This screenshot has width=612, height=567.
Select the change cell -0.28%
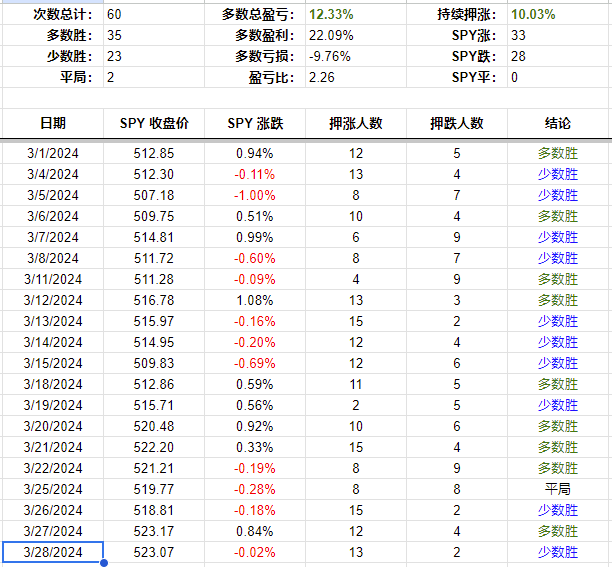point(255,489)
